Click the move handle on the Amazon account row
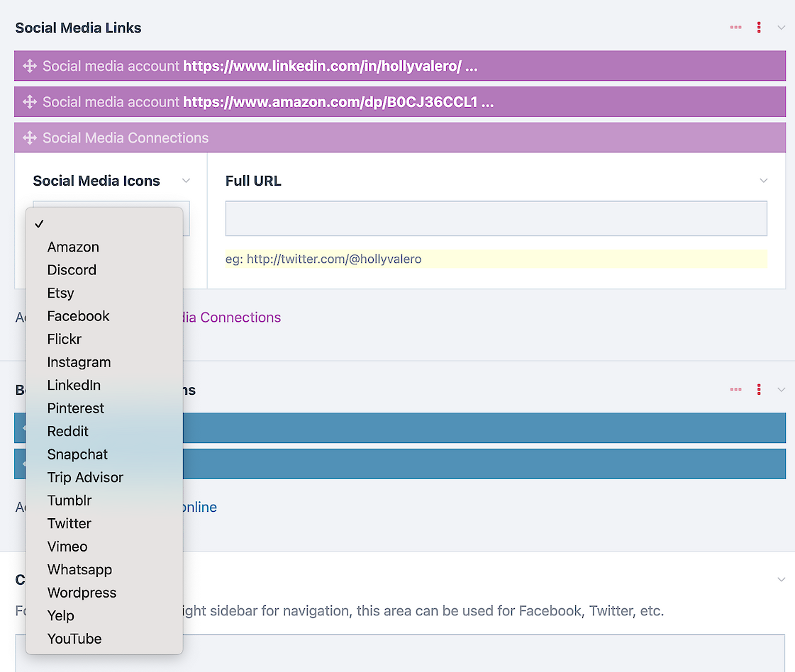Viewport: 795px width, 672px height. click(30, 102)
